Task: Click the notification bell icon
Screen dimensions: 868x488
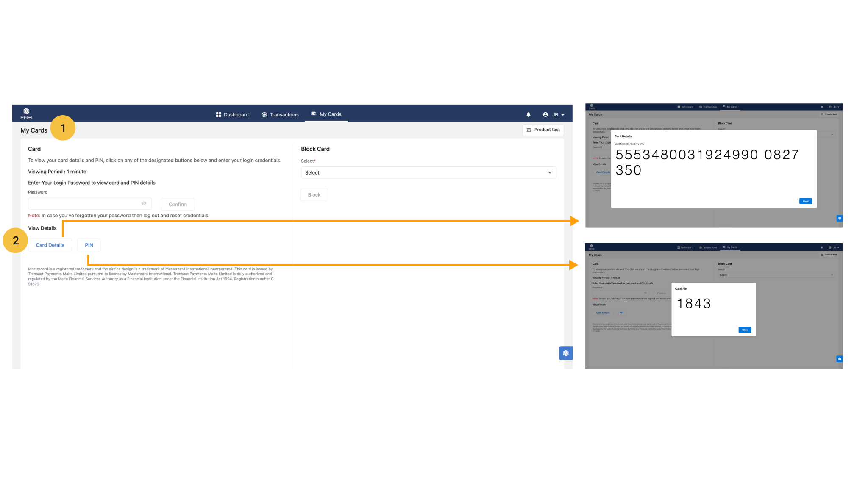Action: pos(528,115)
